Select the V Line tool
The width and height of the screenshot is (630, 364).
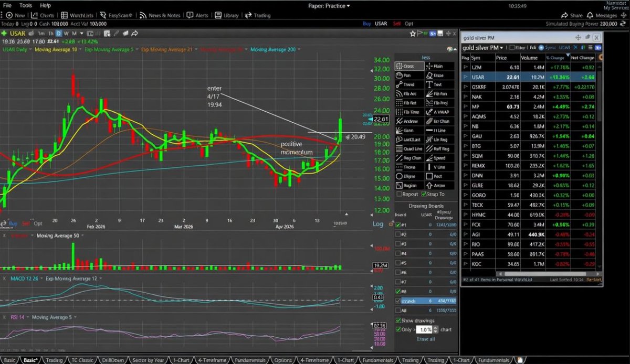pyautogui.click(x=440, y=167)
